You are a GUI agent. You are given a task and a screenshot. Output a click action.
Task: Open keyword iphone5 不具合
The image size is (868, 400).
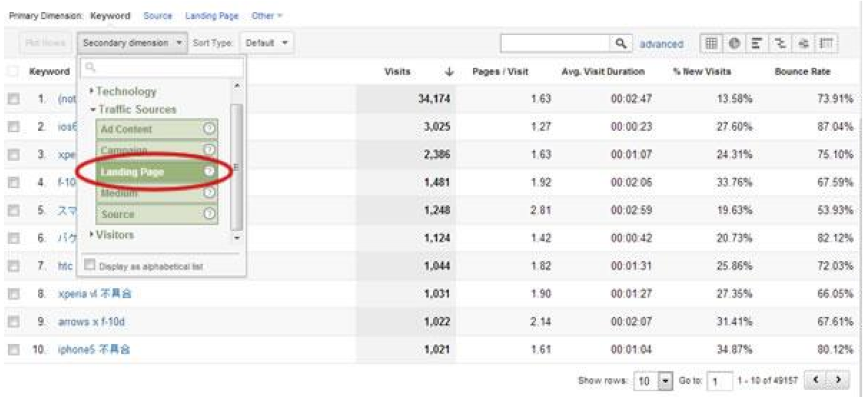[x=94, y=350]
